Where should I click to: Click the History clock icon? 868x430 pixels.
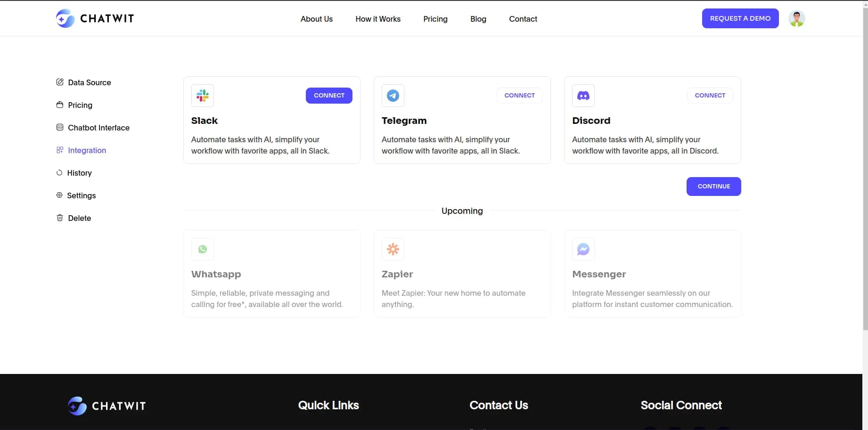[x=59, y=172]
